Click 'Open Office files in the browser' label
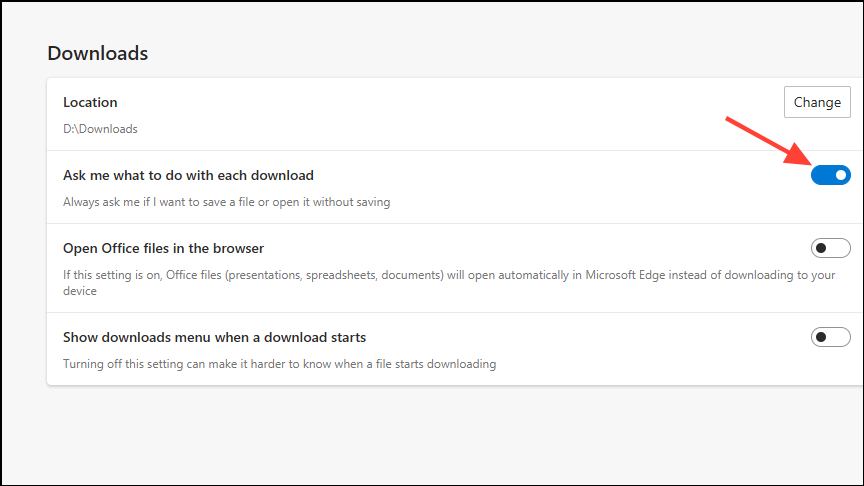This screenshot has height=486, width=864. point(163,248)
